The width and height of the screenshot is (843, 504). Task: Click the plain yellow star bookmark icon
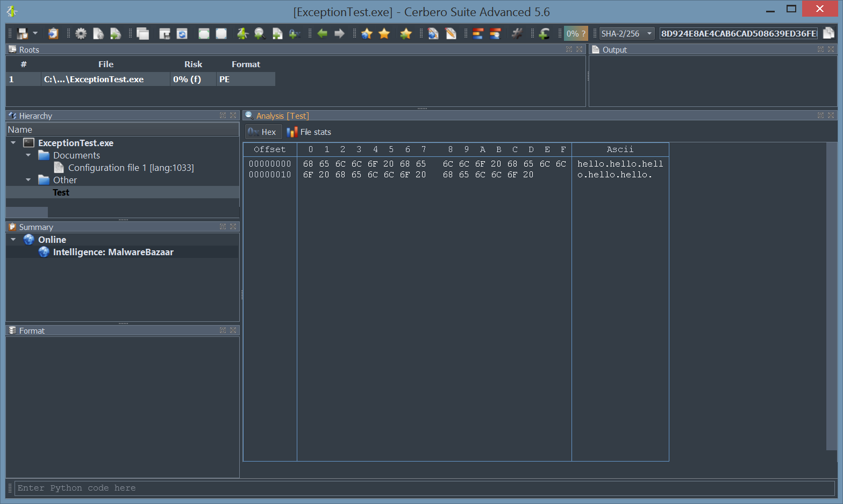384,33
